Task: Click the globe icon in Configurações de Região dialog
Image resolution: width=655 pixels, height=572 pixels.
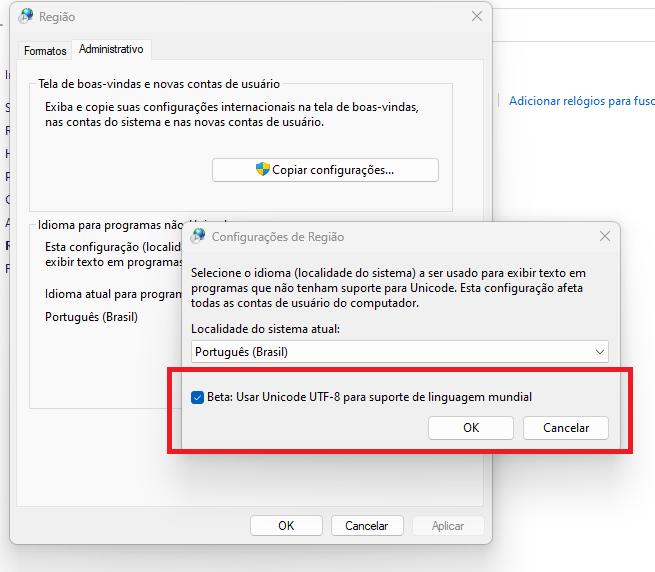Action: click(198, 236)
